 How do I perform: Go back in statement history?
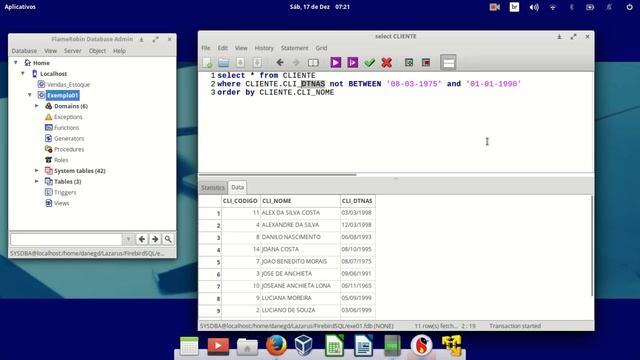(280, 62)
